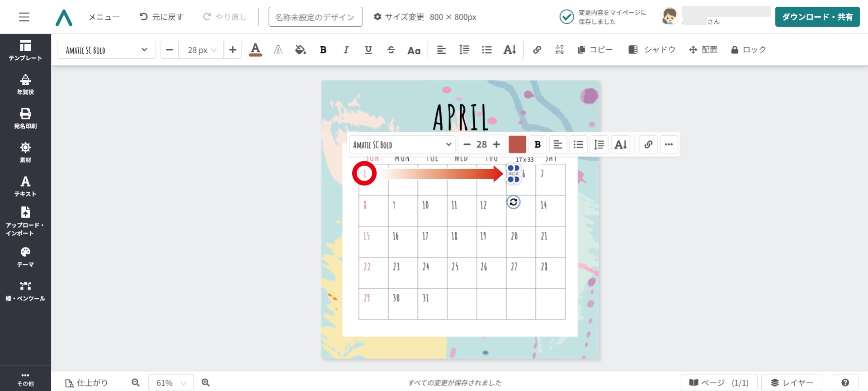
Task: Open the top Amatic SC Bold font dropdown
Action: click(x=106, y=50)
